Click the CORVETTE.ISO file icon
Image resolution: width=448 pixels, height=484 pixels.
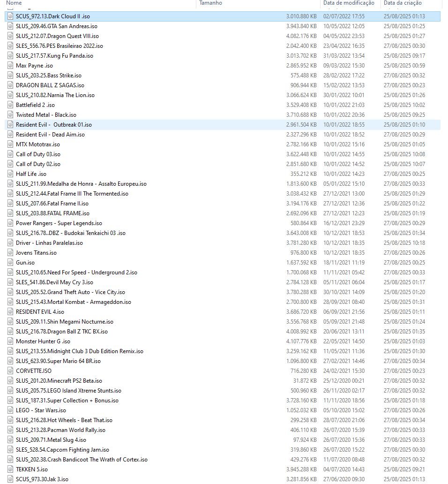click(10, 371)
